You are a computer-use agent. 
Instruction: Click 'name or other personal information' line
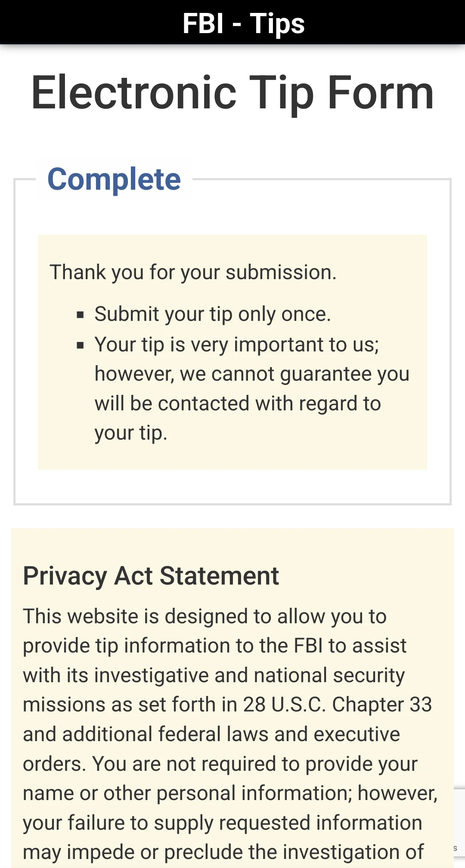pyautogui.click(x=230, y=793)
